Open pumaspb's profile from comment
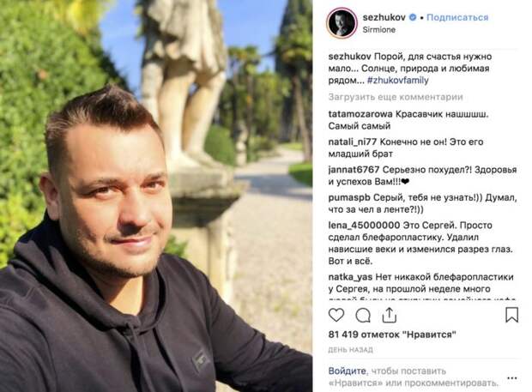532x392 pixels. click(349, 197)
